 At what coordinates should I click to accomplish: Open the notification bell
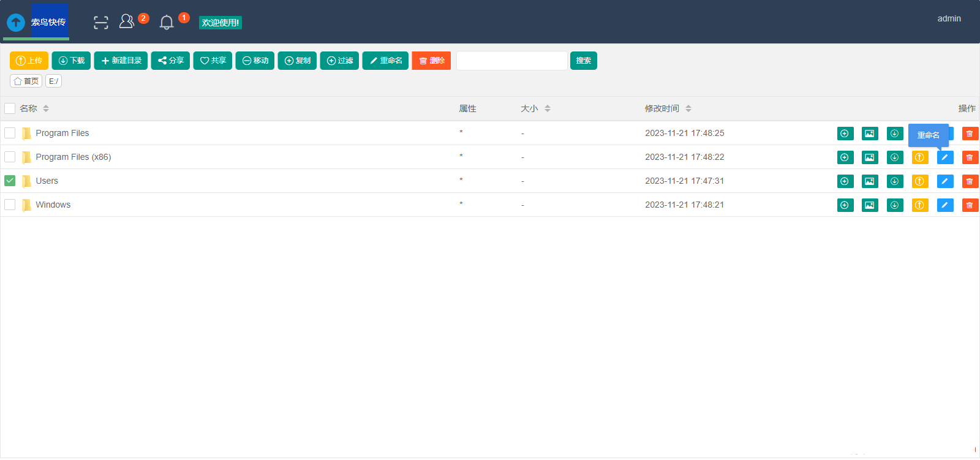tap(167, 23)
